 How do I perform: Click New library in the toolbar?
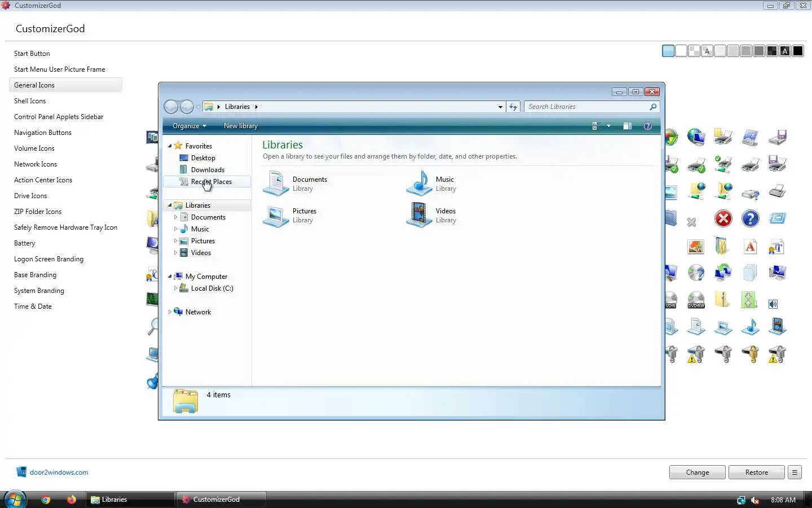[241, 126]
